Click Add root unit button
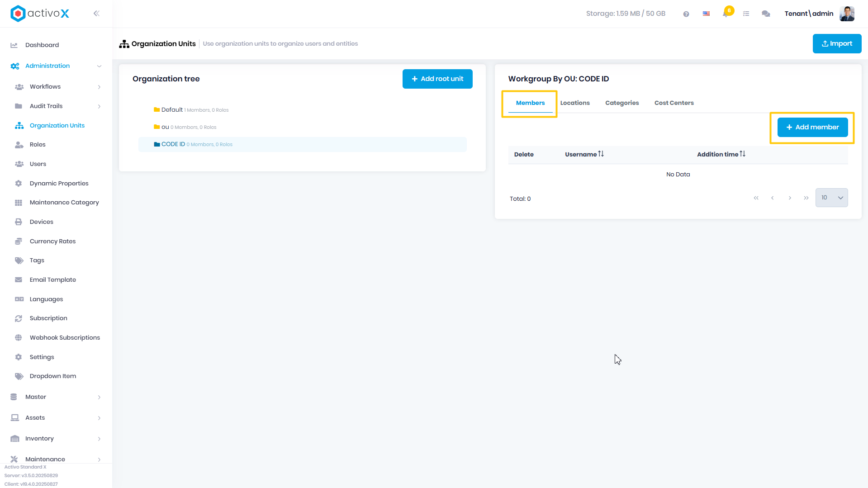The width and height of the screenshot is (868, 488). coord(437,79)
